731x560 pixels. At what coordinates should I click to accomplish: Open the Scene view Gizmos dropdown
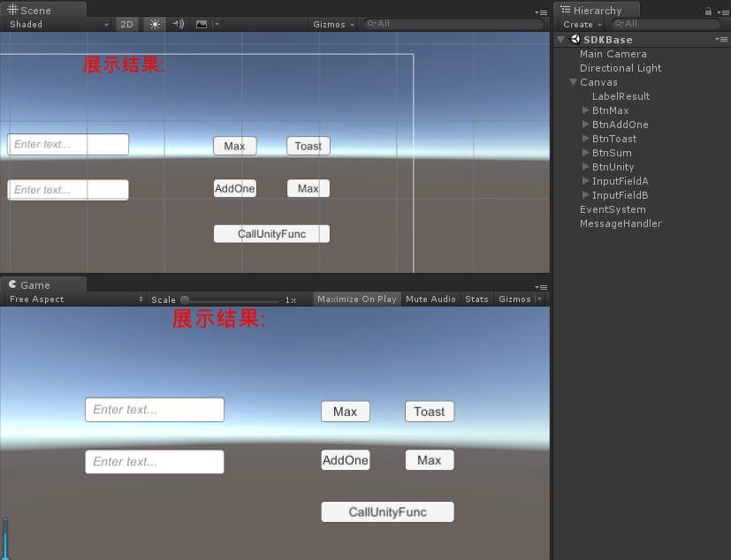click(x=333, y=24)
